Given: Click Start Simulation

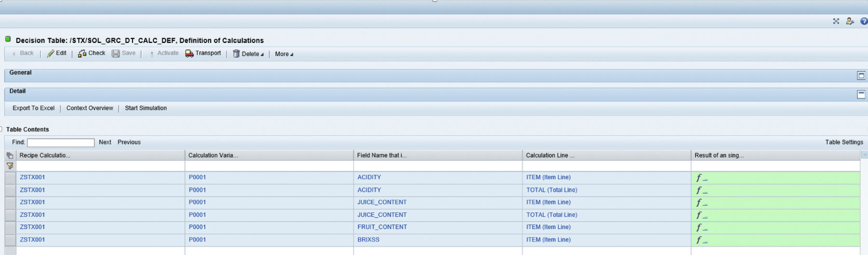Looking at the screenshot, I should pyautogui.click(x=146, y=108).
